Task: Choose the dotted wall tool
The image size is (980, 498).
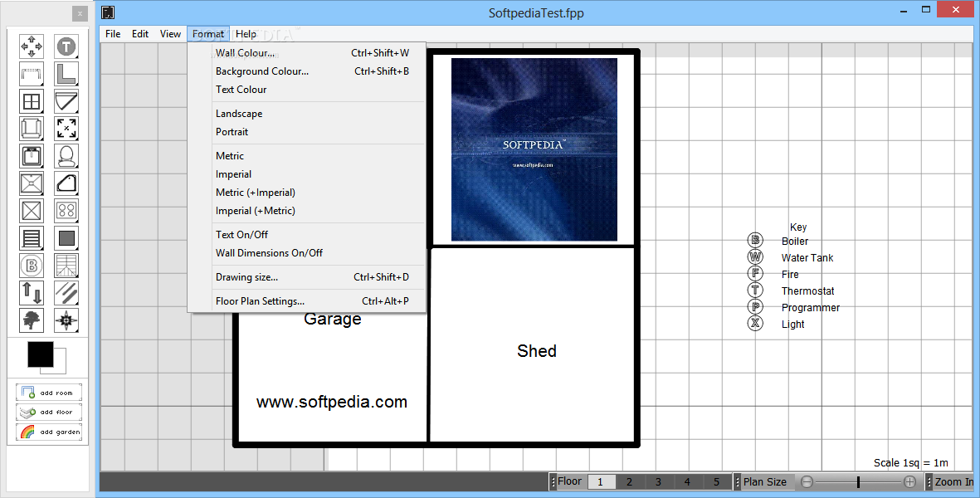Action: (x=32, y=74)
